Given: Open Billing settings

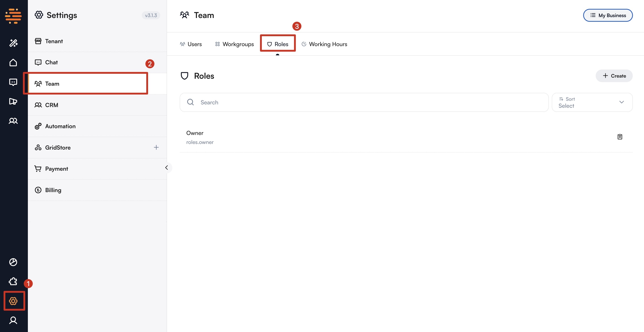Looking at the screenshot, I should [x=53, y=190].
